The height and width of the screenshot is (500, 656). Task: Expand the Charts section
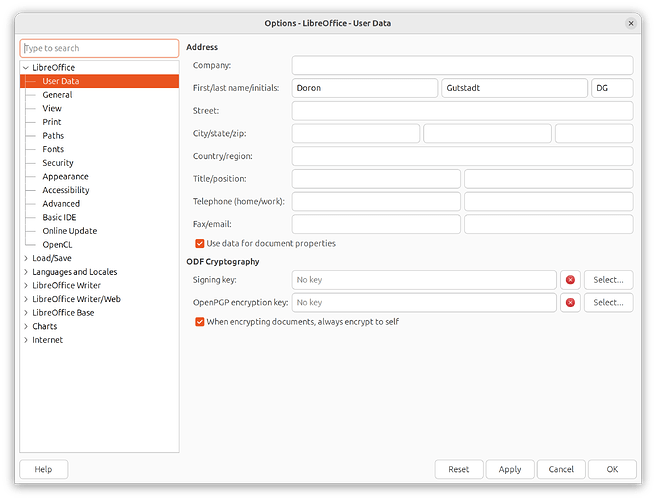[26, 326]
